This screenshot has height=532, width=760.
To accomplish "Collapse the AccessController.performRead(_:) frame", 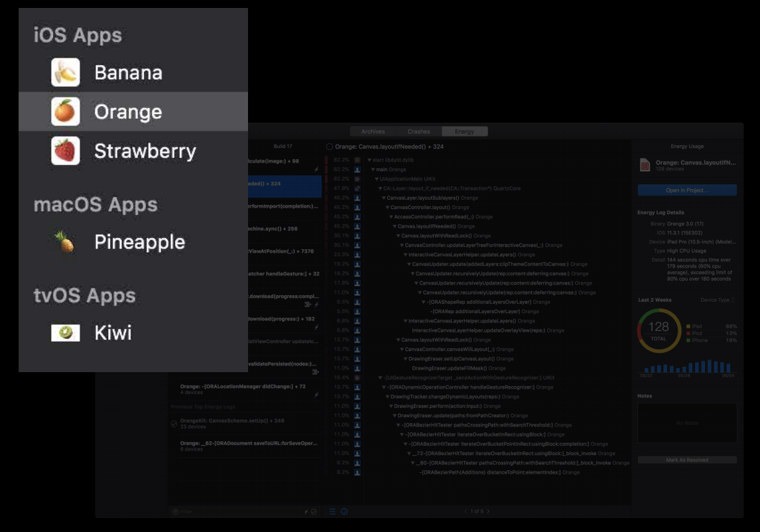I will coord(391,217).
